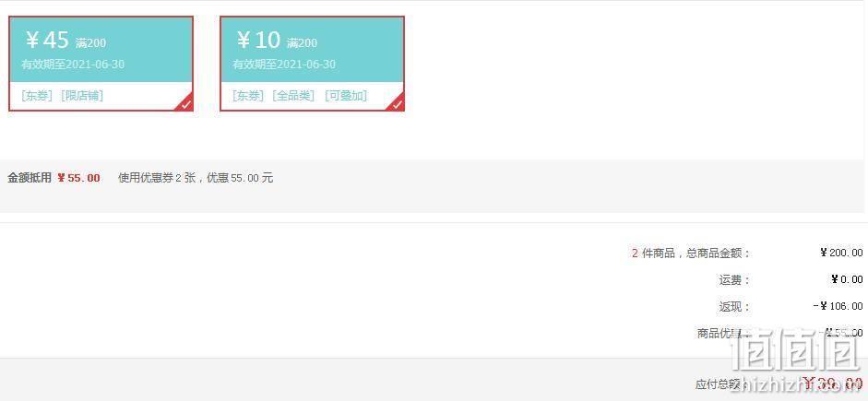Click the 总商品金额 ¥200.00 value
The width and height of the screenshot is (868, 401).
tap(841, 253)
